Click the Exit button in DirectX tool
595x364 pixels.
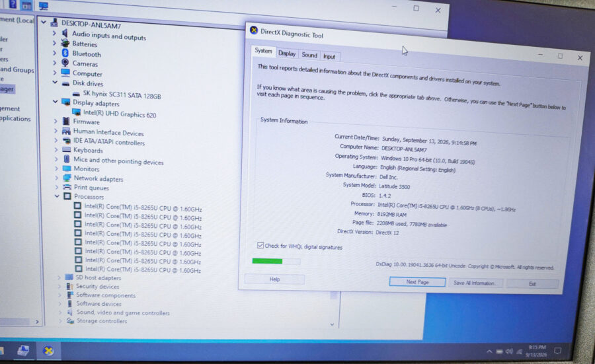pos(532,283)
